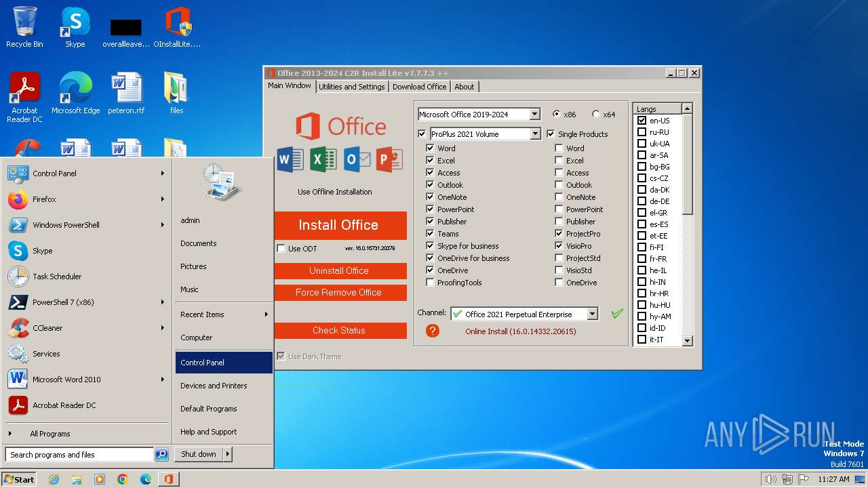
Task: Open OInstallLite desktop icon
Action: tap(178, 27)
